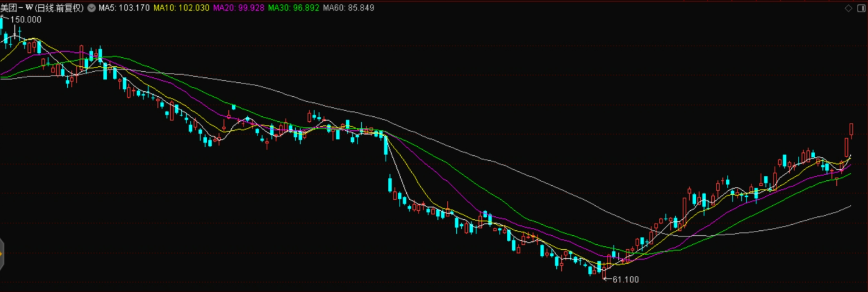
Task: Select the green MA30: 96.892 label
Action: (293, 8)
